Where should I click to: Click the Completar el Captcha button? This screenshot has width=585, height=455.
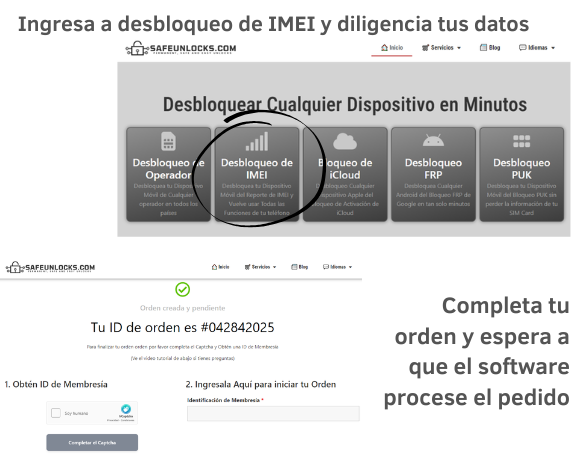pyautogui.click(x=92, y=443)
